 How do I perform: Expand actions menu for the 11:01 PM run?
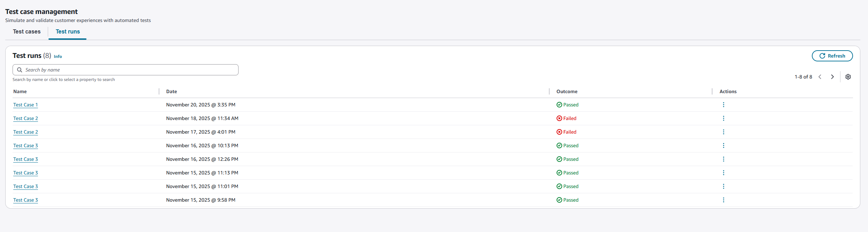pos(724,186)
